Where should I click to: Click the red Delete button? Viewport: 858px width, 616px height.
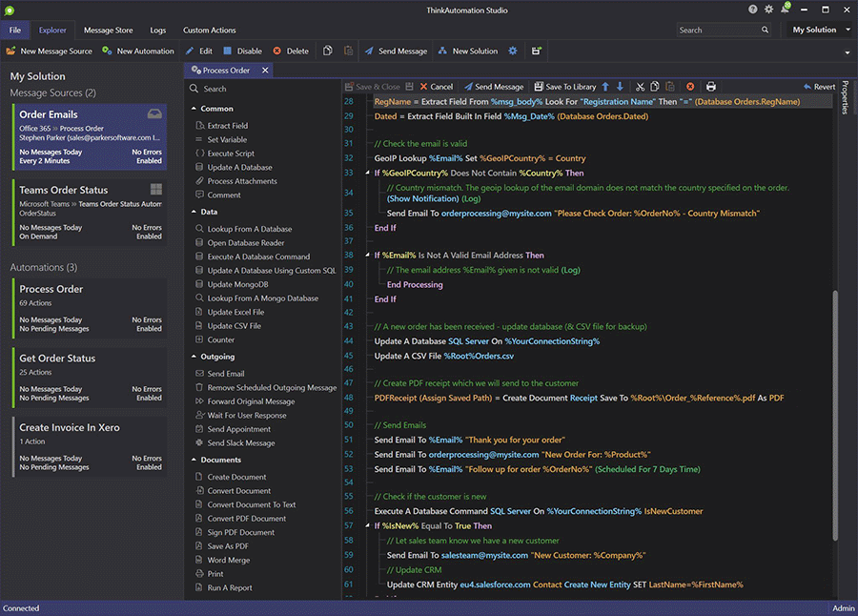(291, 51)
